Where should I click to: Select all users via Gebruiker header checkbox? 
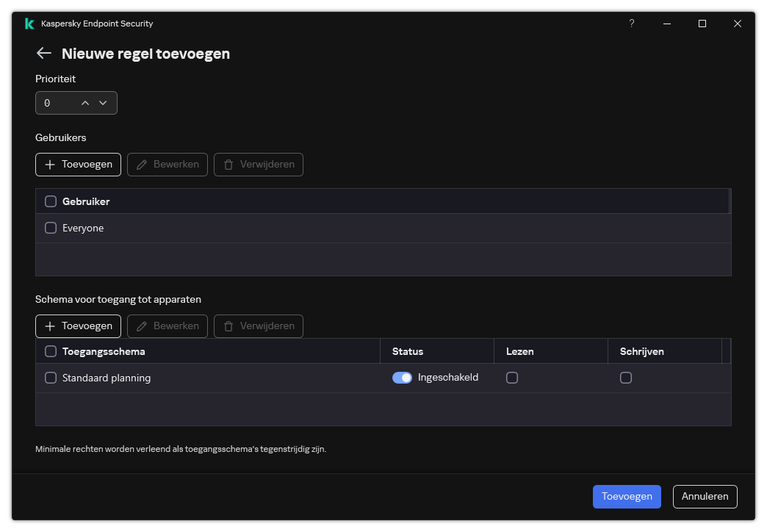tap(51, 201)
